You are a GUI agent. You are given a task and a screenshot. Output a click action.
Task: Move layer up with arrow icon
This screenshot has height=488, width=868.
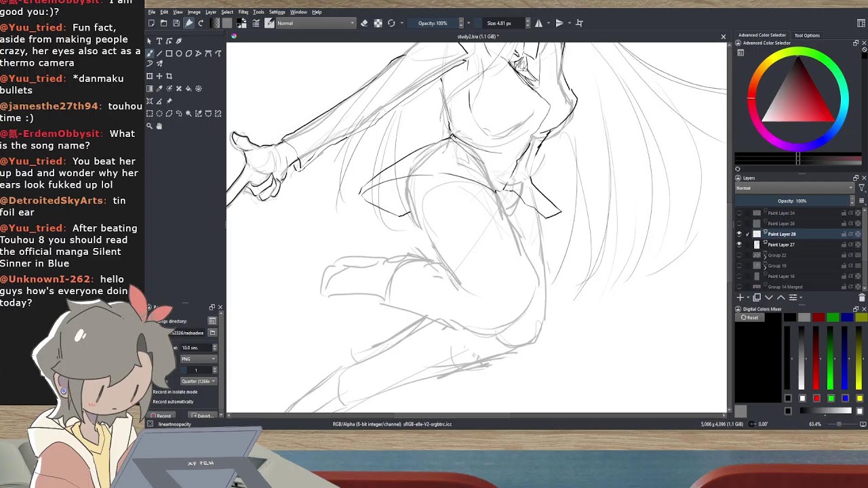point(781,297)
